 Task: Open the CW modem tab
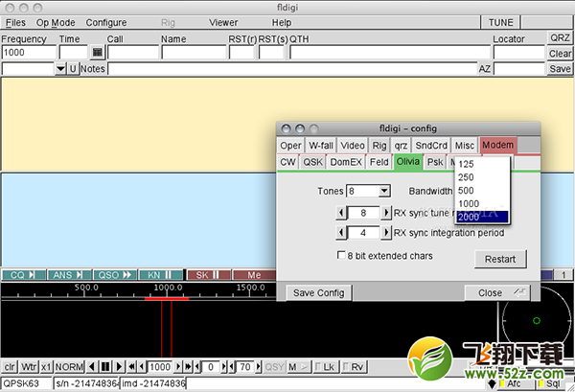coord(287,162)
